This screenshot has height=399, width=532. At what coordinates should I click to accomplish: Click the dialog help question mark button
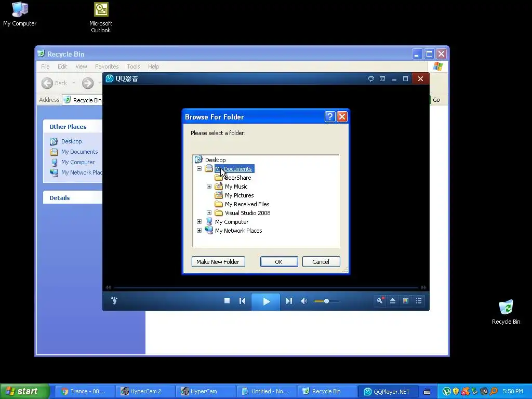click(330, 117)
